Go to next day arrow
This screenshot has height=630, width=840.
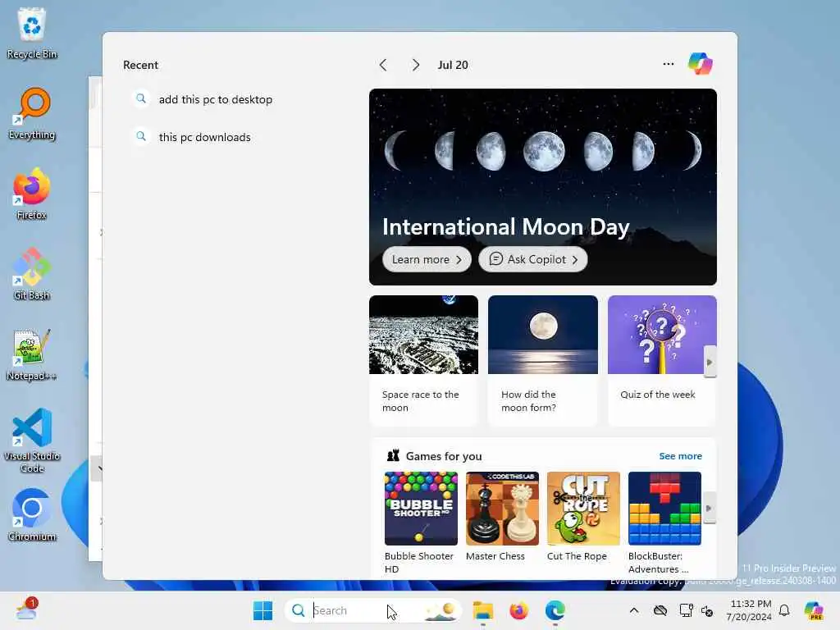click(415, 65)
